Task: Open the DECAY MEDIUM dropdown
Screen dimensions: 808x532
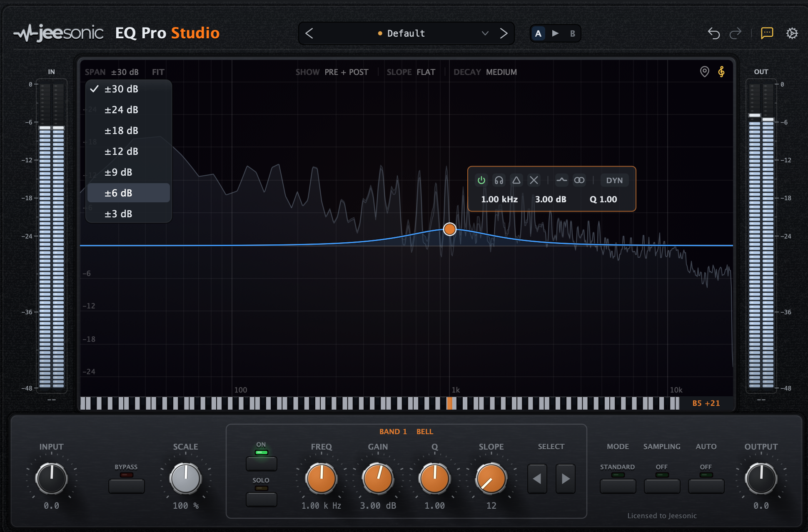Action: (485, 72)
